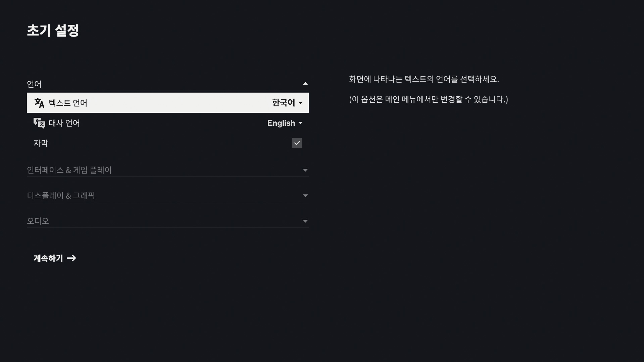
Task: Select the 대사 언어 option label
Action: (x=64, y=123)
